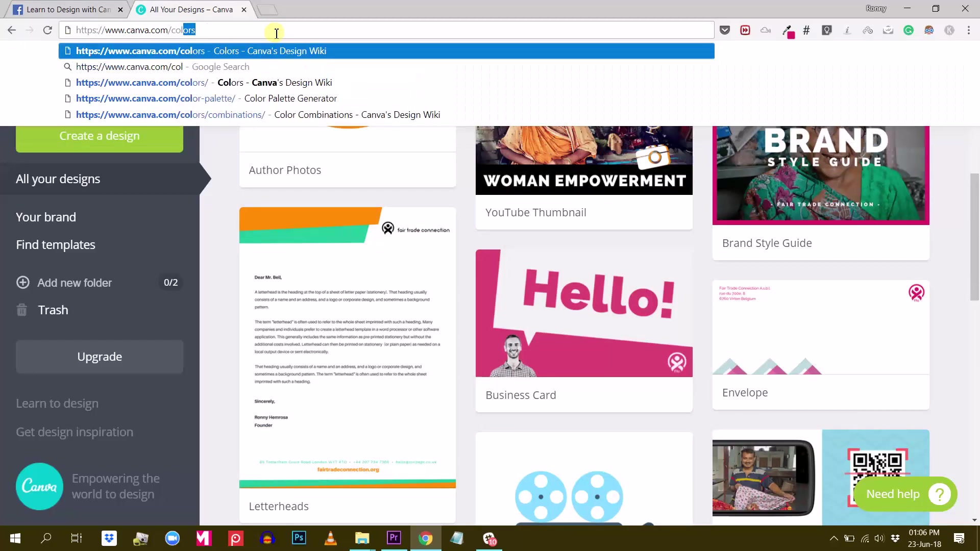The width and height of the screenshot is (980, 551).
Task: Click the hashtag extension icon
Action: click(806, 30)
